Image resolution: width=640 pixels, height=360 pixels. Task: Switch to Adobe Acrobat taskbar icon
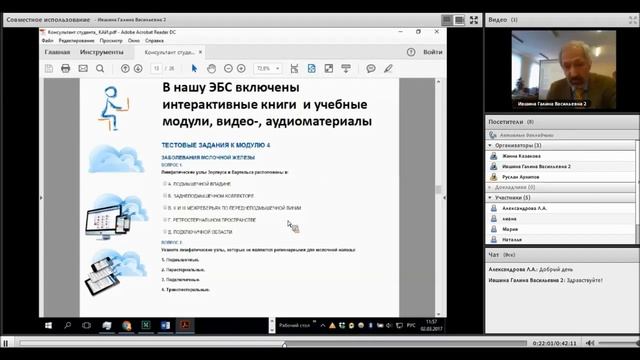185,325
